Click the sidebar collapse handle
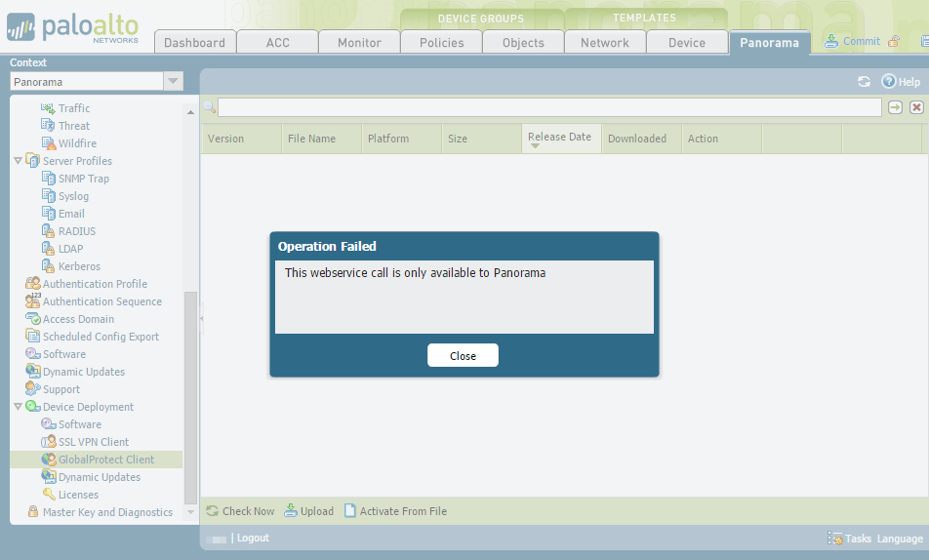The image size is (929, 560). pyautogui.click(x=201, y=318)
